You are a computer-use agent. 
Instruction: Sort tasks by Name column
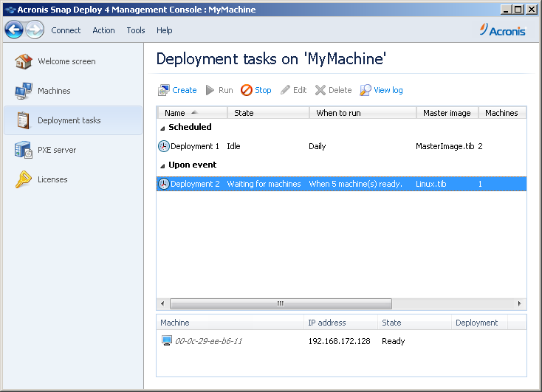193,113
